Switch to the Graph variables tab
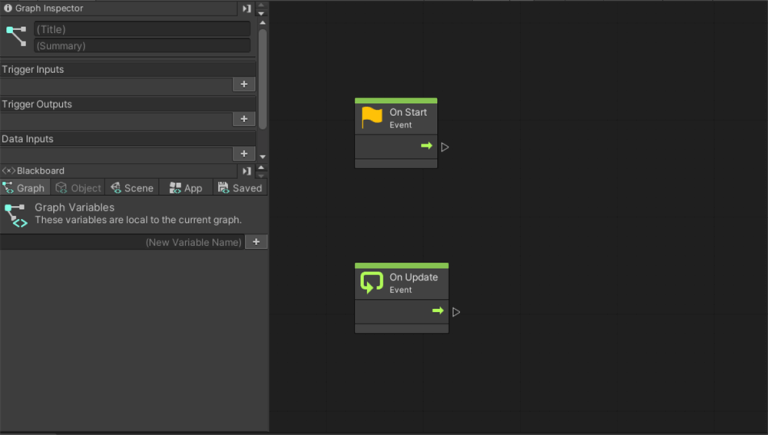768x435 pixels. pyautogui.click(x=25, y=188)
